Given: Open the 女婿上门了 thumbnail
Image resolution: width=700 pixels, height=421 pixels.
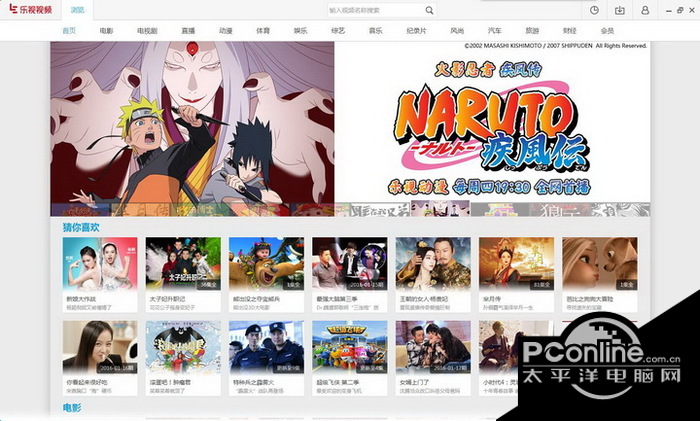Looking at the screenshot, I should pyautogui.click(x=433, y=347).
